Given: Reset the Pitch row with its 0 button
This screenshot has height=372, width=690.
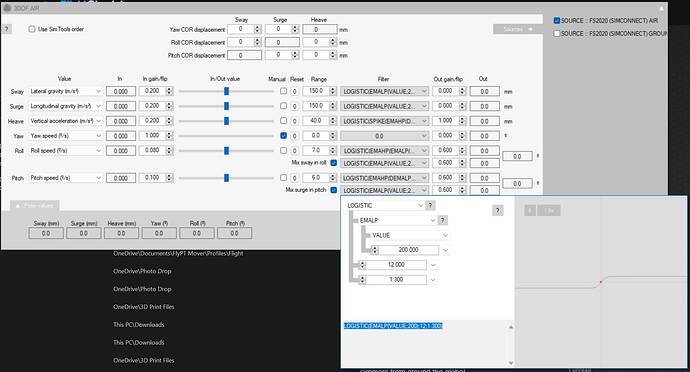Looking at the screenshot, I should coord(294,178).
